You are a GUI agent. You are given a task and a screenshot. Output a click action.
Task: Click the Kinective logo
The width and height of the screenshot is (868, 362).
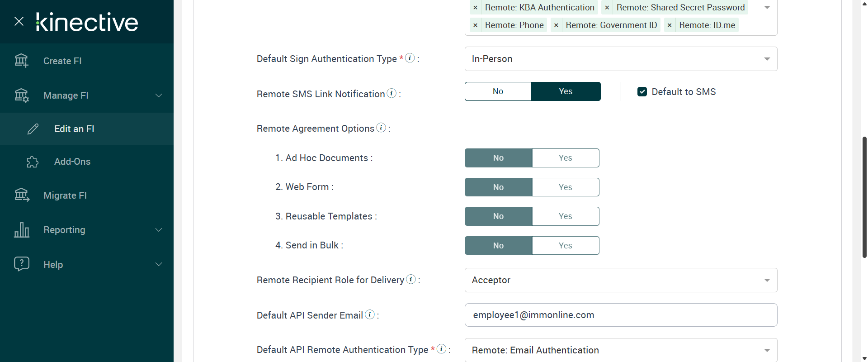coord(87,22)
